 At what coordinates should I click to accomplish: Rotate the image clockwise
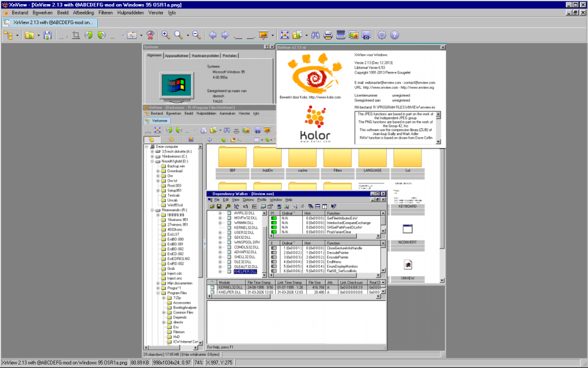(101, 35)
